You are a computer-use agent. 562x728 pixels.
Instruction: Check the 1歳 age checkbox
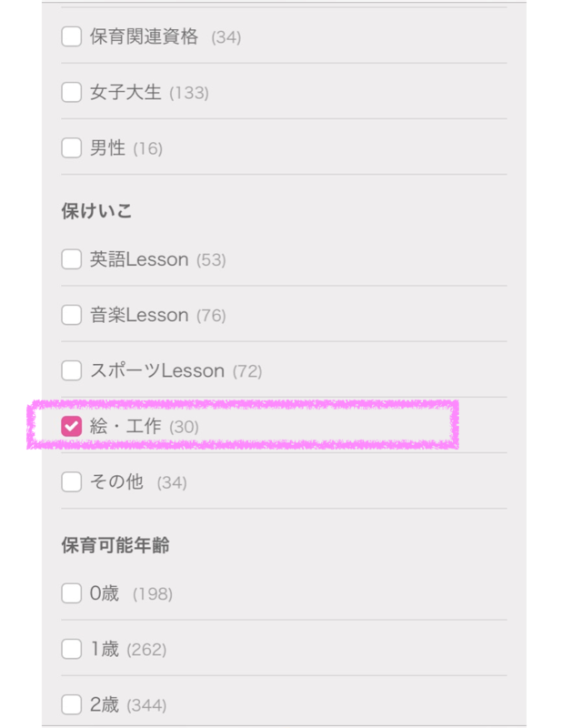click(x=71, y=649)
